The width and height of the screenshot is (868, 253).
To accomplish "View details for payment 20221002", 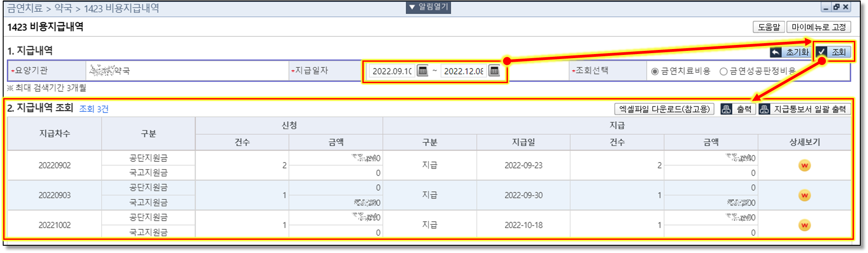I will tap(804, 225).
